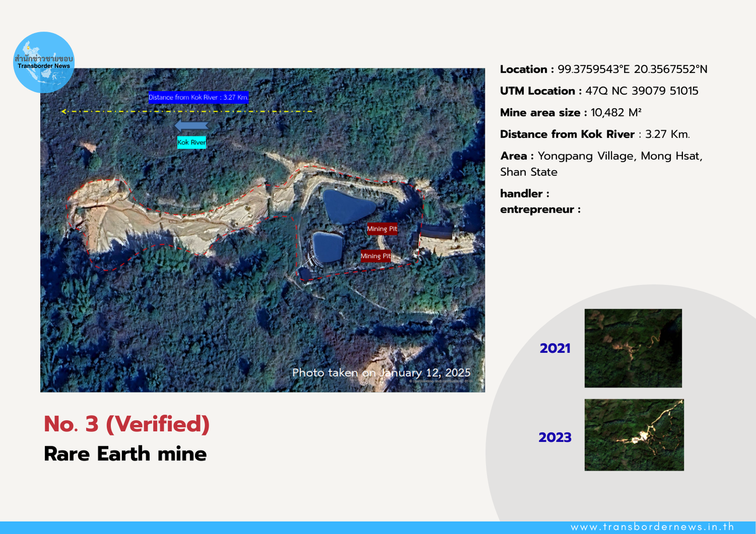Click the 'Mine area size : 10,482 M²' text
The width and height of the screenshot is (756, 534).
(571, 113)
